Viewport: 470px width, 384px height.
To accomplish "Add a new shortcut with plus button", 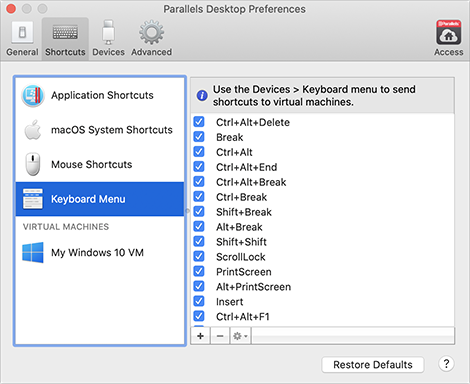I will point(200,336).
